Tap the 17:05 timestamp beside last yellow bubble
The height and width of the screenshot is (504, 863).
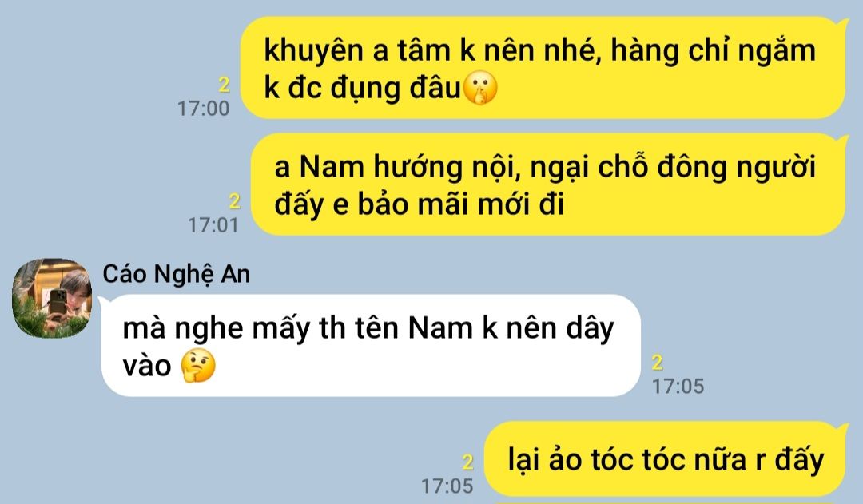447,486
